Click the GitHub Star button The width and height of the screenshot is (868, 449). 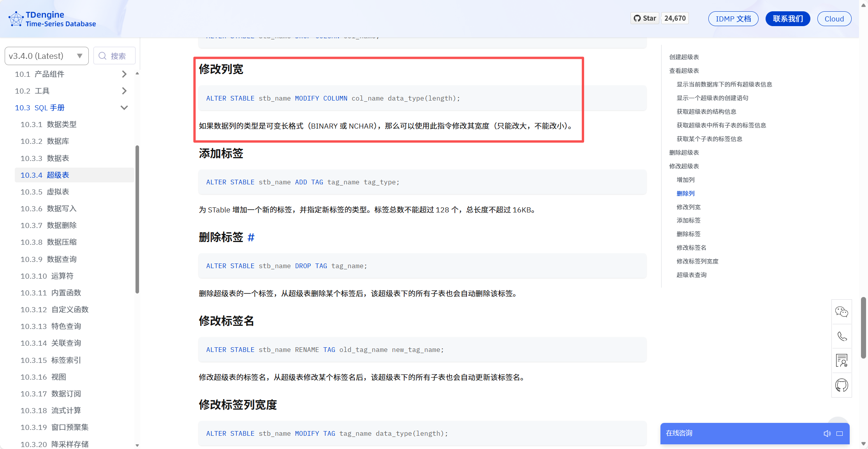coord(645,18)
